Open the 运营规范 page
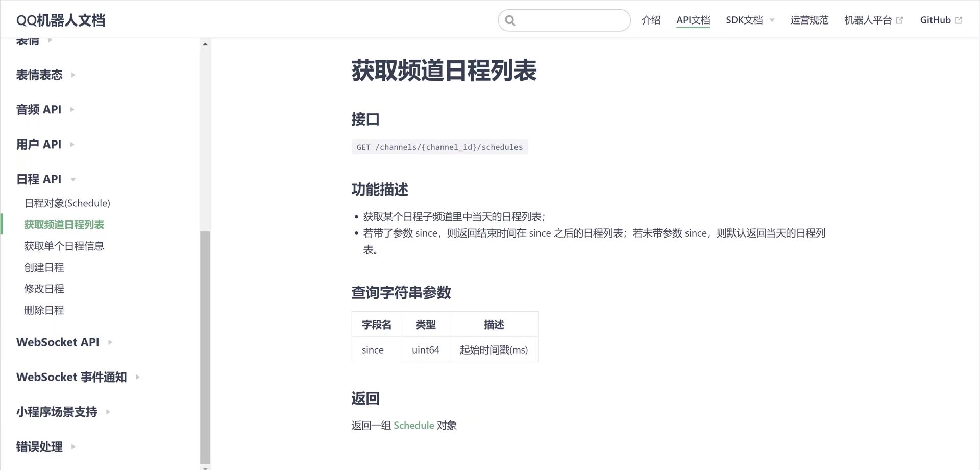 [x=809, y=20]
